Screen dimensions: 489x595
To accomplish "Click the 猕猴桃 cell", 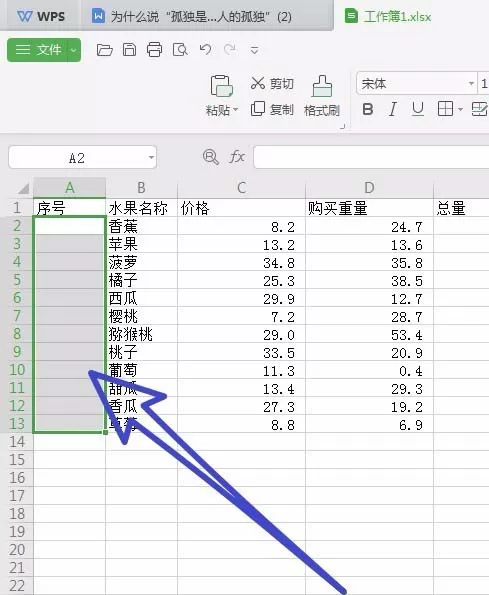I will (141, 334).
